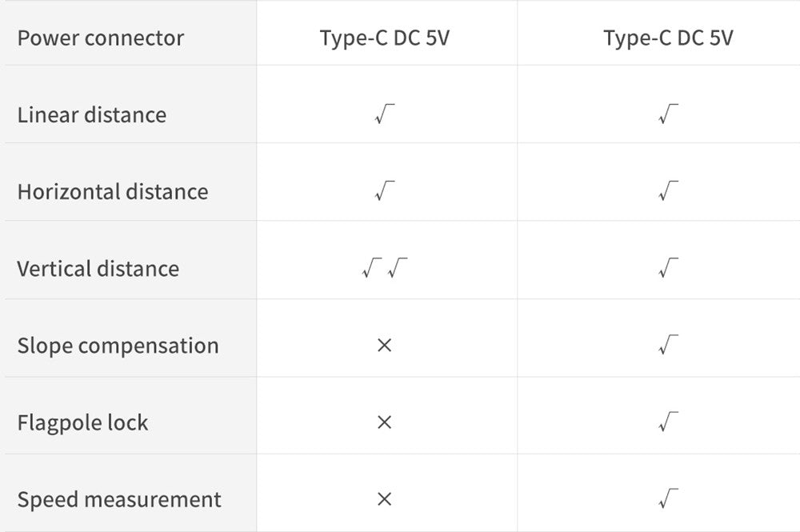The height and width of the screenshot is (532, 800).
Task: Click the Slope compensation checkmark in right column
Action: pos(668,346)
